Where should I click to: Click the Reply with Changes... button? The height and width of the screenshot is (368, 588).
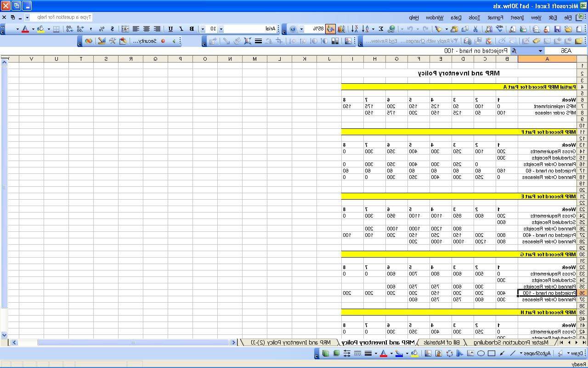(x=428, y=40)
